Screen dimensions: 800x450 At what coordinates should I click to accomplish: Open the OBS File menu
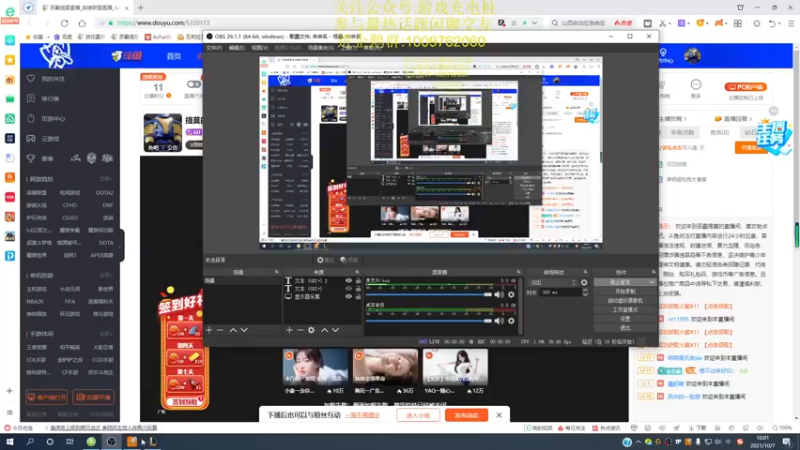click(214, 48)
